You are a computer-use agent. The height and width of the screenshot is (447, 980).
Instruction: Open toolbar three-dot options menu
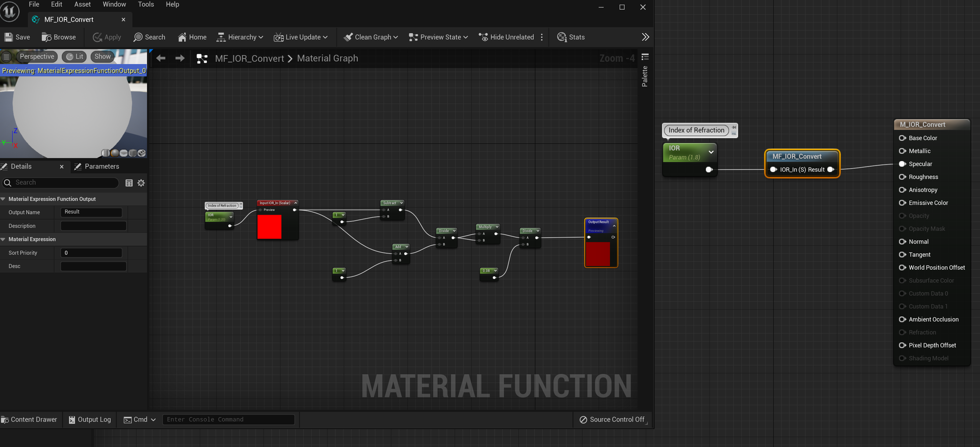[x=542, y=37]
